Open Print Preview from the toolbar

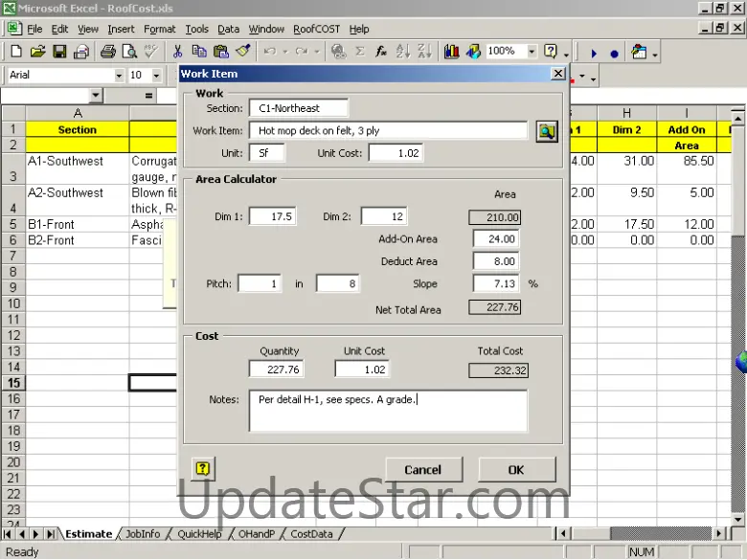[129, 52]
